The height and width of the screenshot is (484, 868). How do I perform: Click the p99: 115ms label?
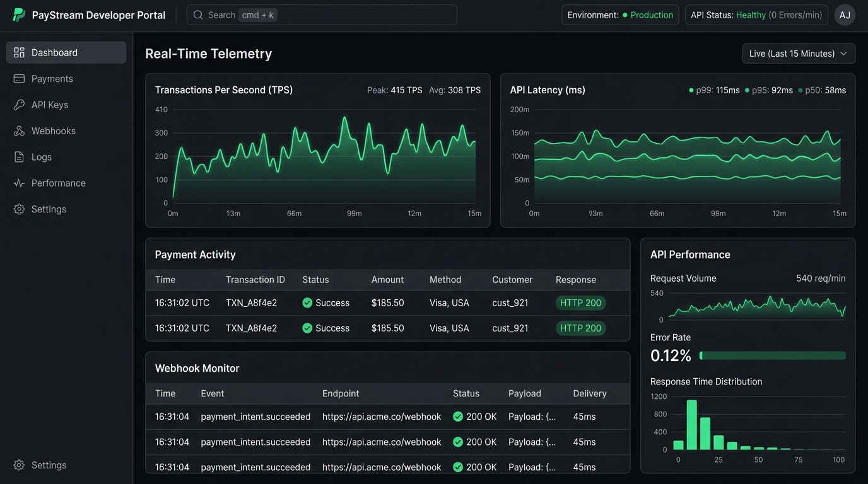point(718,90)
